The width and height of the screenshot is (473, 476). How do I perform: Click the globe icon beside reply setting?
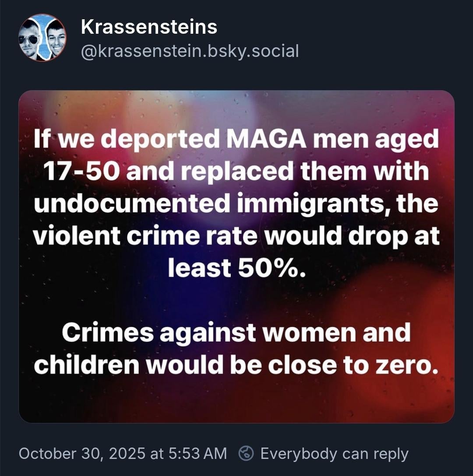point(246,454)
